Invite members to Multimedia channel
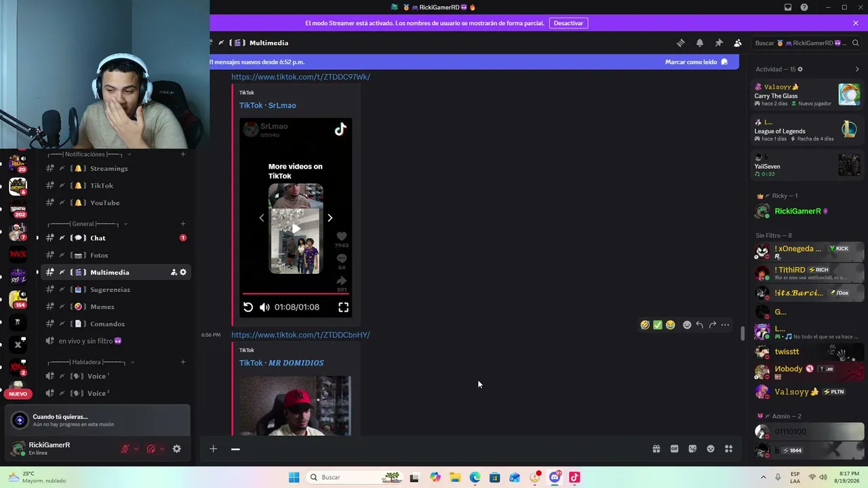 [174, 272]
